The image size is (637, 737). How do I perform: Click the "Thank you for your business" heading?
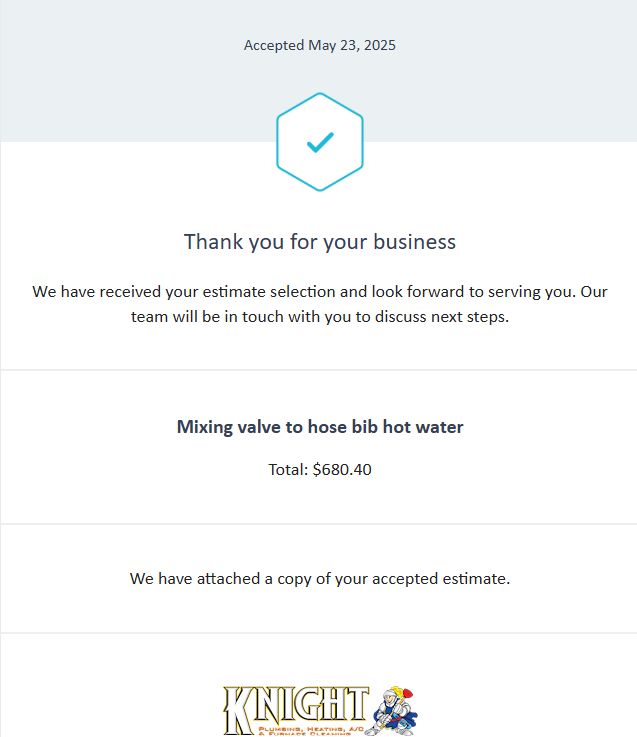pos(319,241)
